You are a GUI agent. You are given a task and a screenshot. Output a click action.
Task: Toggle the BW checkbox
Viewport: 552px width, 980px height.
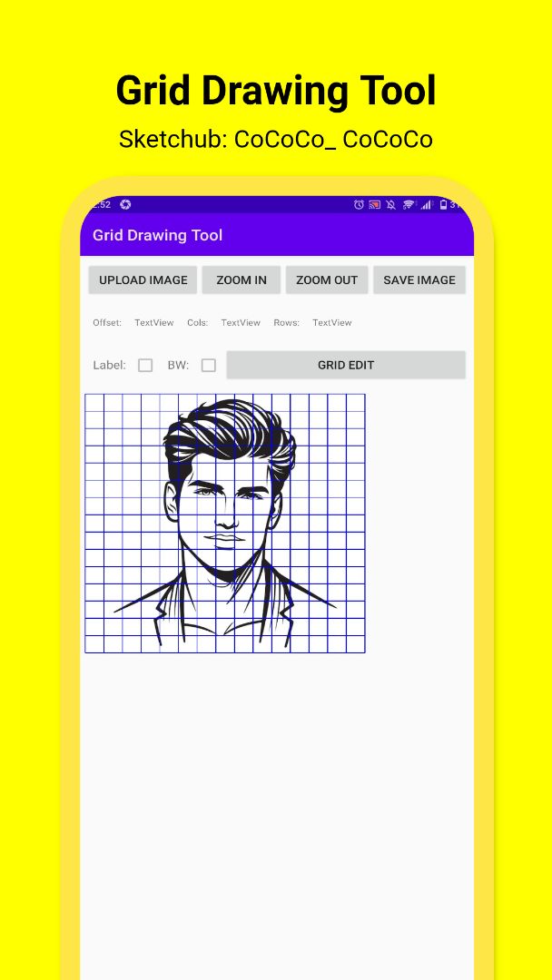click(x=209, y=366)
